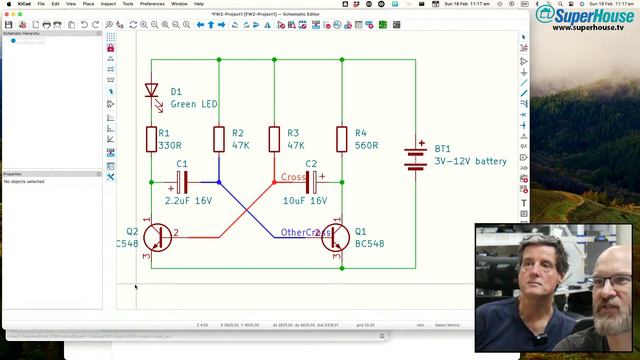
Task: Toggle grid display in left toolbar
Action: pyautogui.click(x=111, y=37)
